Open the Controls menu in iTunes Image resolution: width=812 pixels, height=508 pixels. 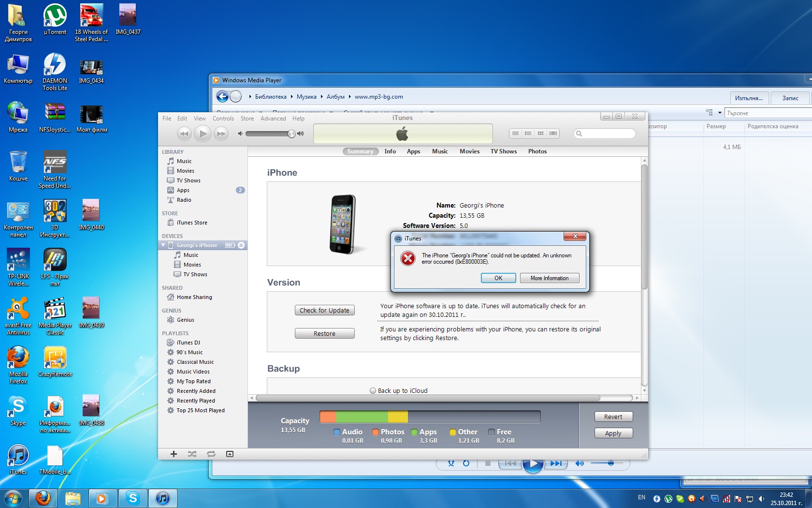tap(223, 119)
